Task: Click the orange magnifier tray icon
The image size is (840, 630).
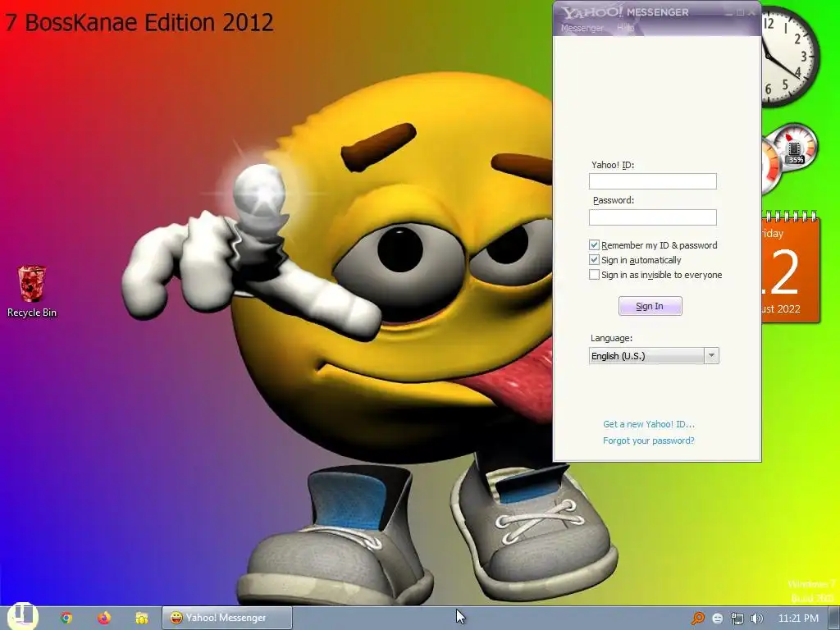Action: click(697, 619)
